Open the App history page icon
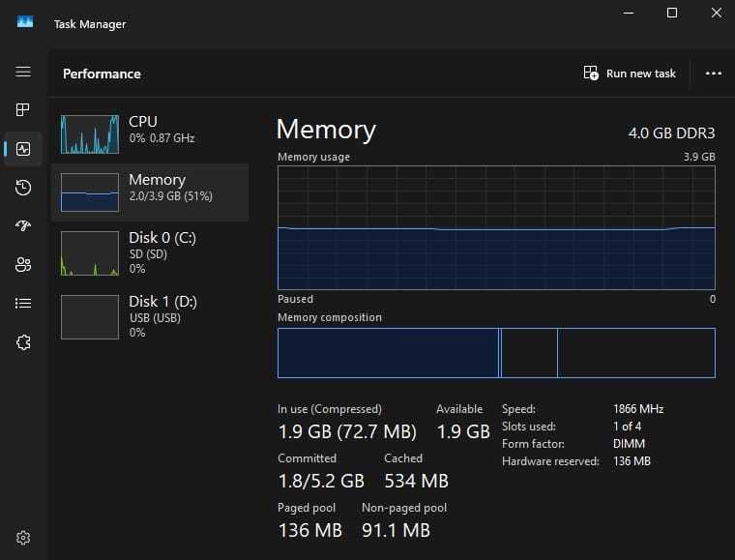The image size is (735, 560). pyautogui.click(x=23, y=188)
